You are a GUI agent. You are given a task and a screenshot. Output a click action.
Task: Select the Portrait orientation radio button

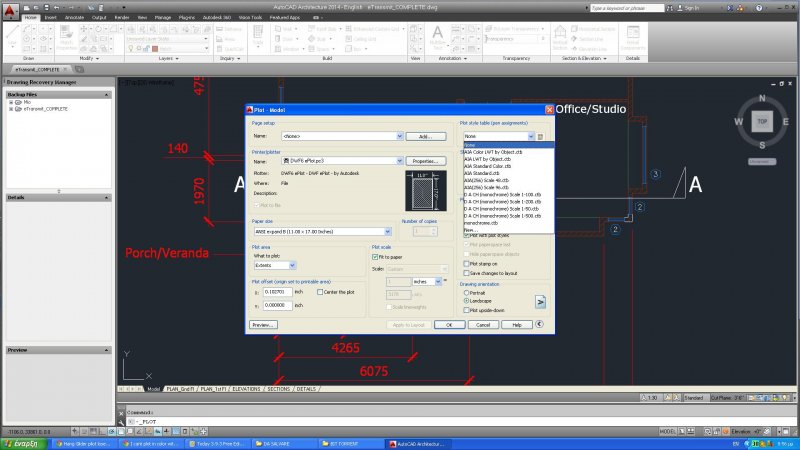[x=466, y=293]
